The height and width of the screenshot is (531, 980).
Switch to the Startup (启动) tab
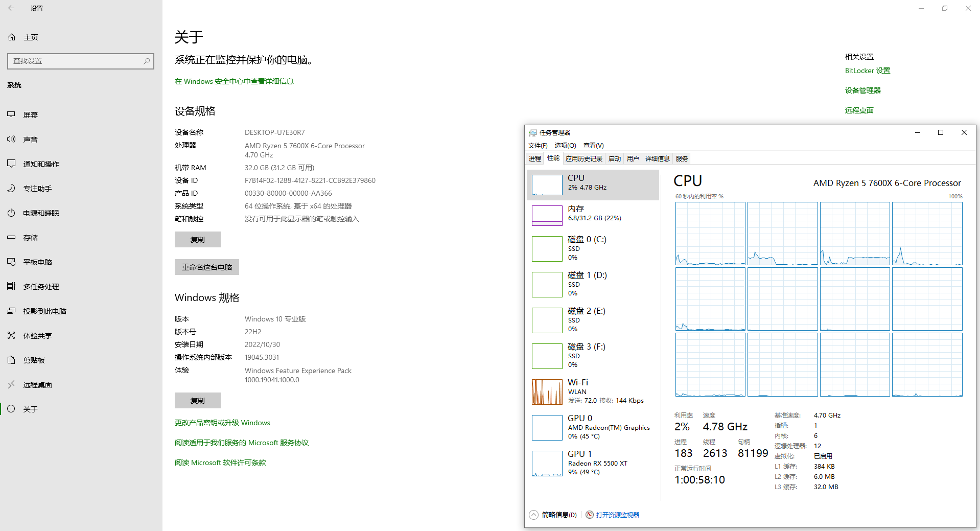click(x=615, y=159)
